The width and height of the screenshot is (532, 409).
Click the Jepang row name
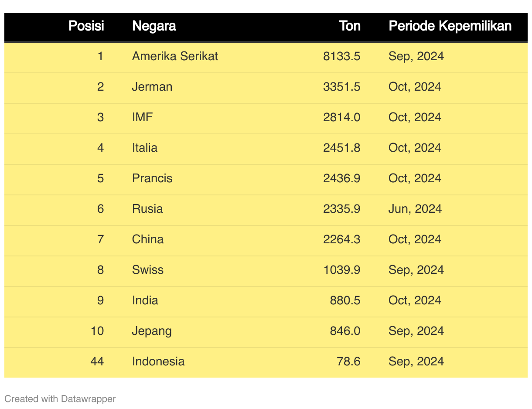(x=152, y=331)
